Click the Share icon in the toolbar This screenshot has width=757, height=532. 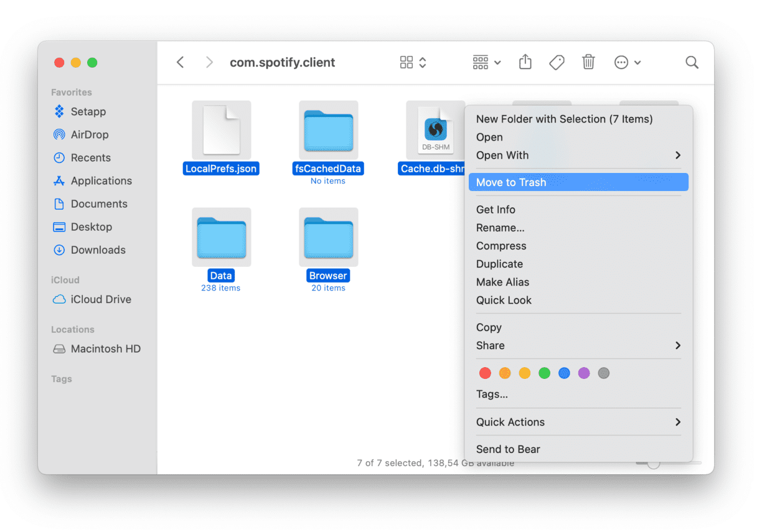(x=525, y=62)
